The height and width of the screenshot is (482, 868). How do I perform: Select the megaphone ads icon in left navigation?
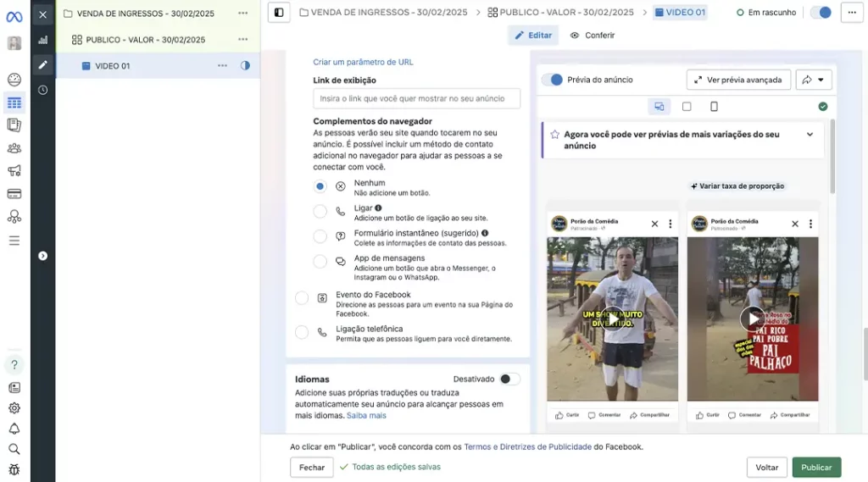14,171
